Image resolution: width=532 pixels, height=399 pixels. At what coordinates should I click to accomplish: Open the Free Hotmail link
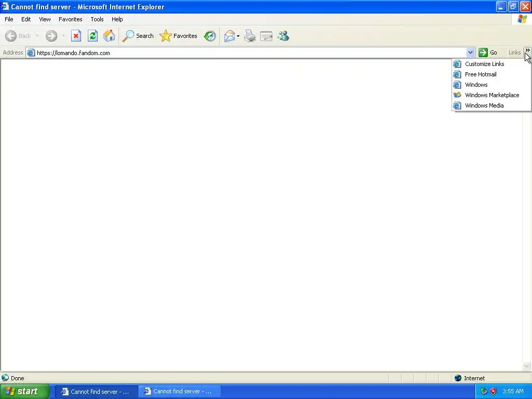(491, 74)
